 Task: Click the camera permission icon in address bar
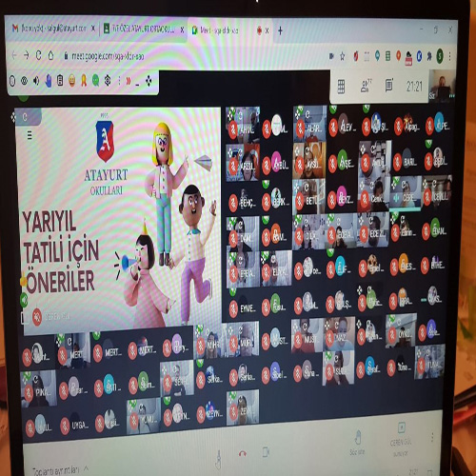click(331, 56)
